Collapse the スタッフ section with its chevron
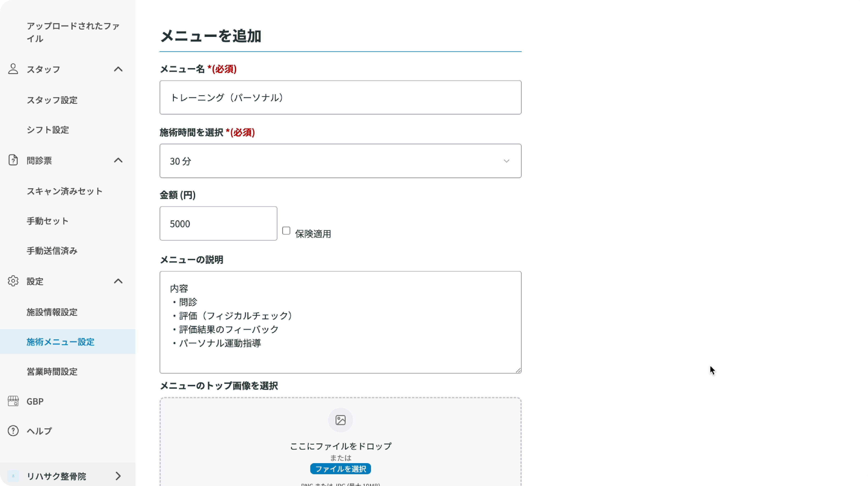Screen dimensions: 868x486 118,69
